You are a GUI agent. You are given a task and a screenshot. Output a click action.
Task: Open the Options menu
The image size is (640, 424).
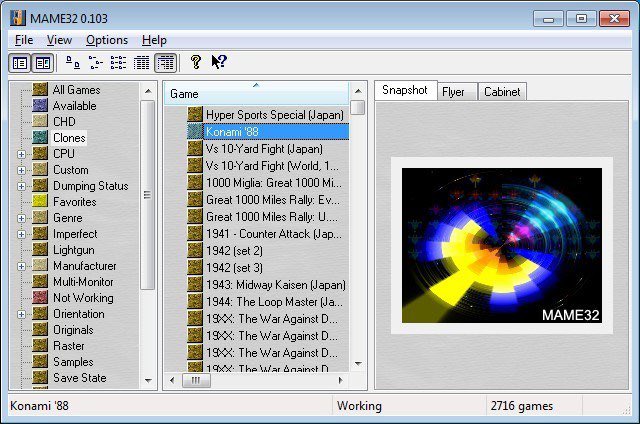pyautogui.click(x=107, y=40)
